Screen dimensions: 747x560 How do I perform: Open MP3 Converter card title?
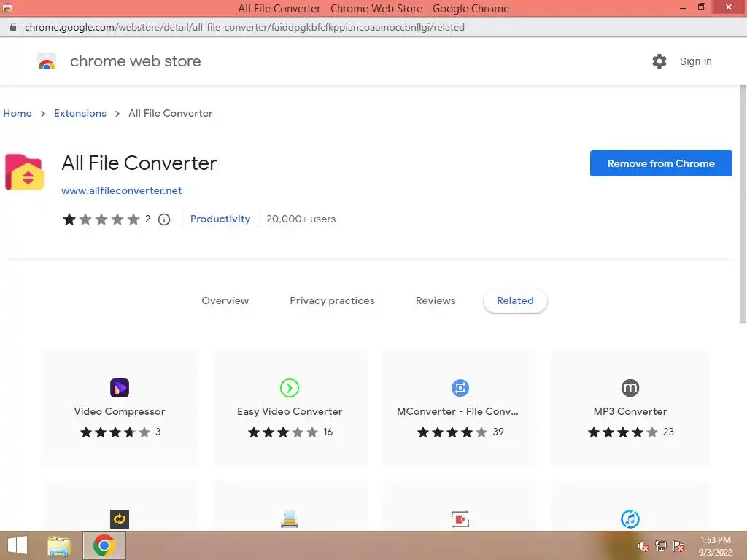[630, 411]
